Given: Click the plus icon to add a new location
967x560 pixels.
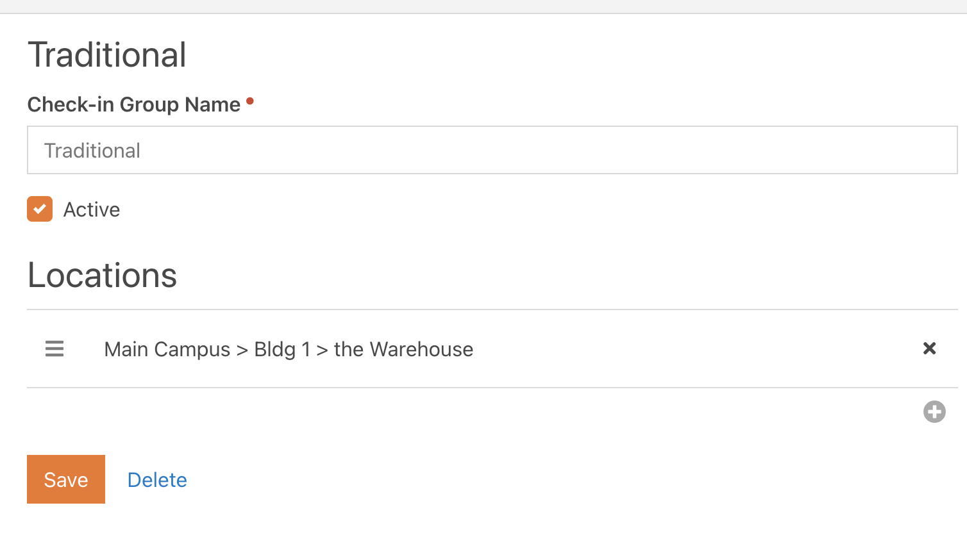Looking at the screenshot, I should [x=934, y=412].
